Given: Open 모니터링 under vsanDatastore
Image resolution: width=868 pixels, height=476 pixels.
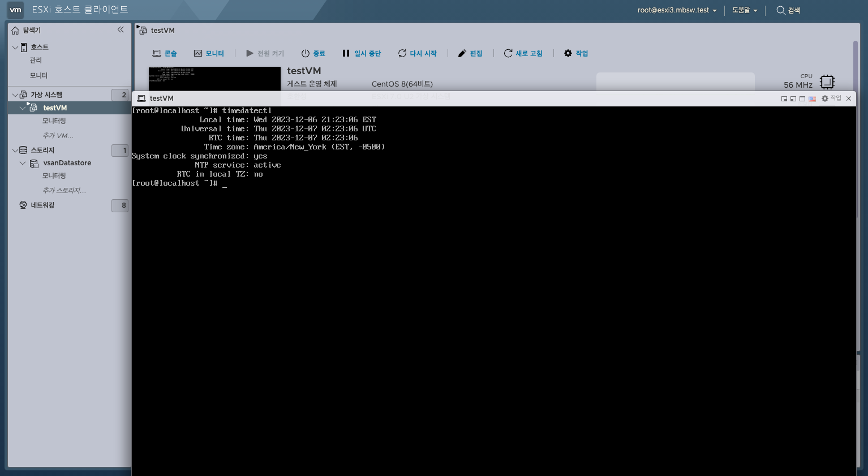Looking at the screenshot, I should click(54, 175).
